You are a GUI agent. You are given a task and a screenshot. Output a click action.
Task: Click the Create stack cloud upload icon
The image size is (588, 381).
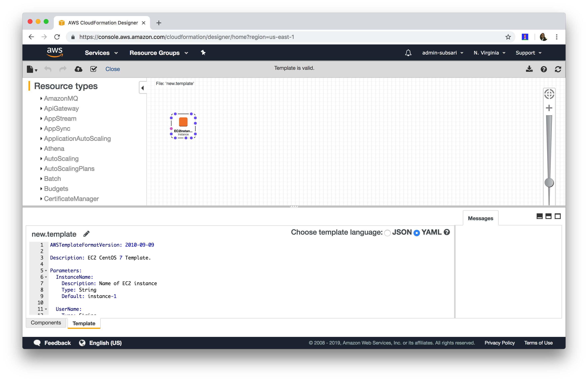coord(78,69)
